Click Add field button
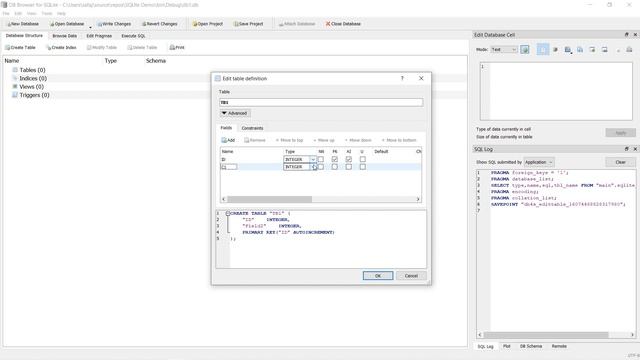640x360 pixels. tap(228, 140)
